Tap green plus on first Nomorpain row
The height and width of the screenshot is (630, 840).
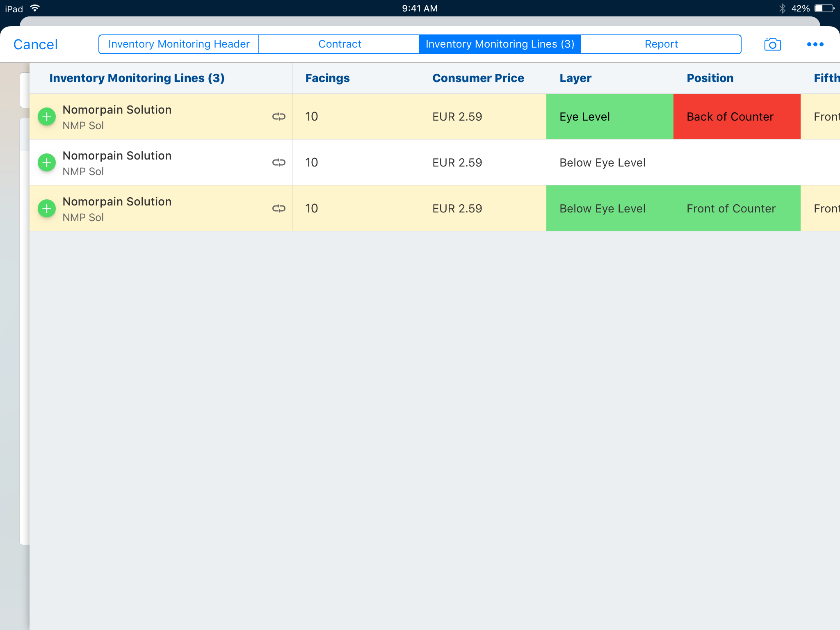(x=47, y=117)
